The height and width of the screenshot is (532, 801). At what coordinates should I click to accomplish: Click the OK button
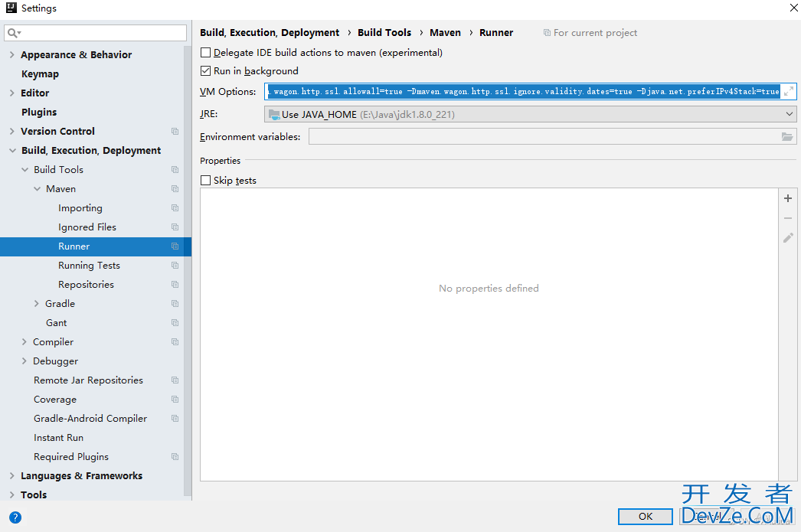coord(646,516)
